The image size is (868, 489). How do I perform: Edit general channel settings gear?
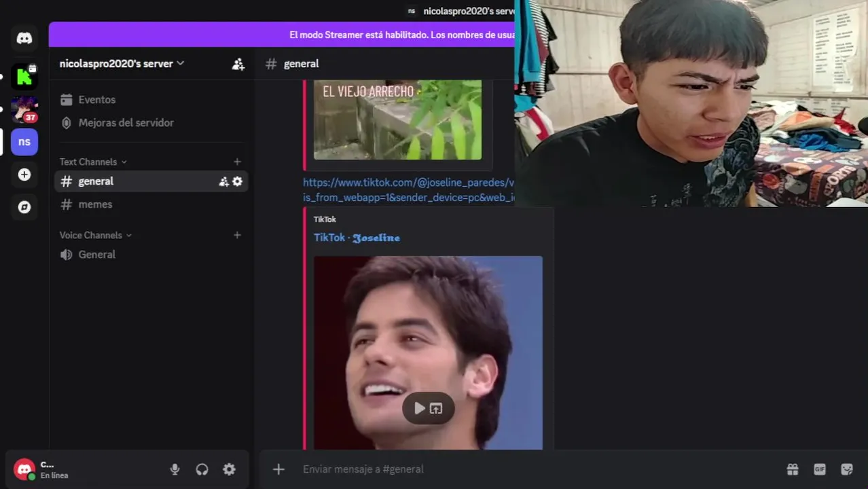tap(237, 181)
